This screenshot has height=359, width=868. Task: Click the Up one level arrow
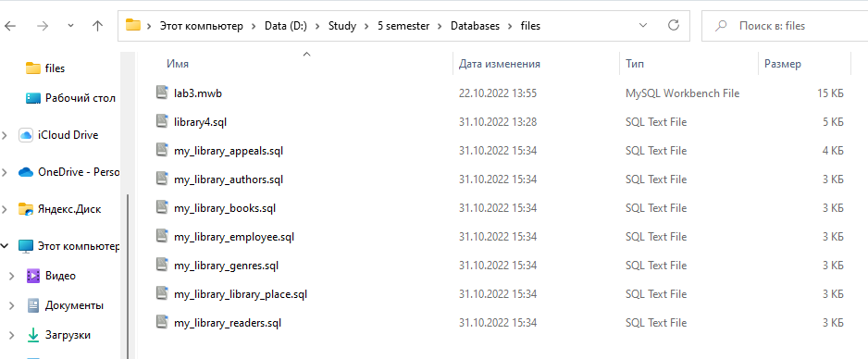(x=98, y=26)
